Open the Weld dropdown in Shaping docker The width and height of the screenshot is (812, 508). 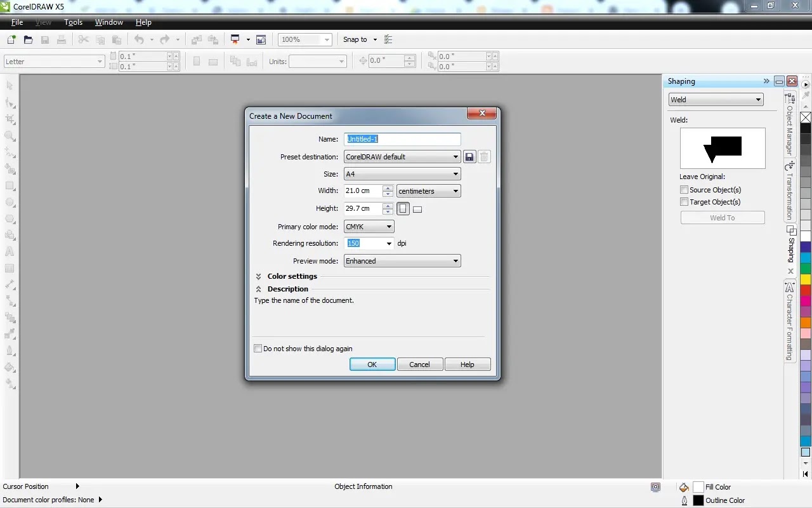point(716,100)
